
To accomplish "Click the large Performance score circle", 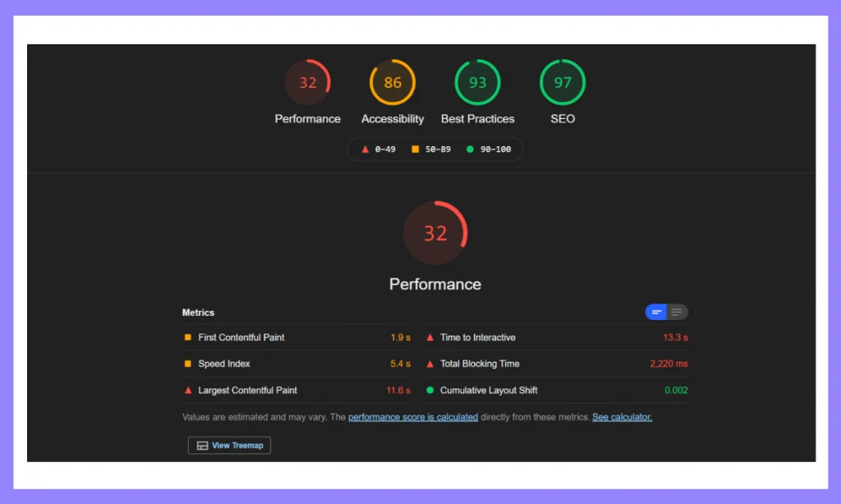I will coord(435,232).
